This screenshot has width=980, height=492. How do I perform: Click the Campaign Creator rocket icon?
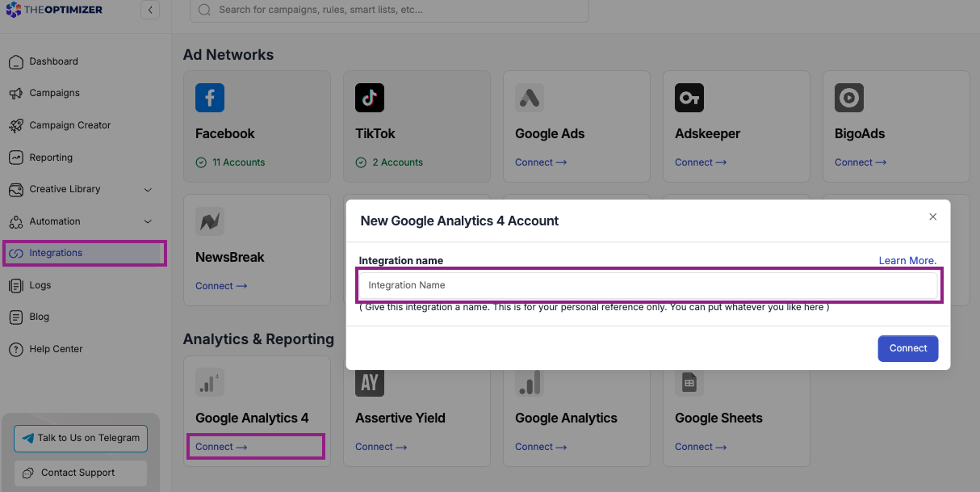point(15,125)
